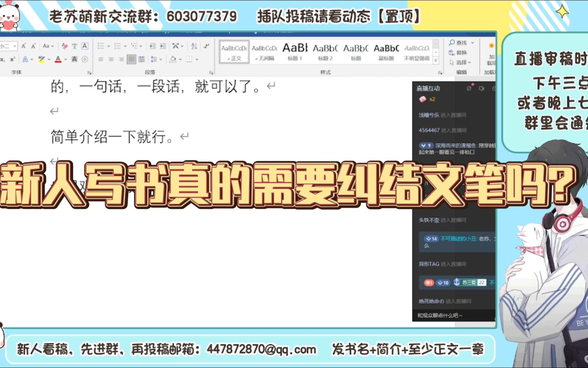Image resolution: width=588 pixels, height=368 pixels.
Task: Toggle superscript formatting
Action: click(13, 59)
